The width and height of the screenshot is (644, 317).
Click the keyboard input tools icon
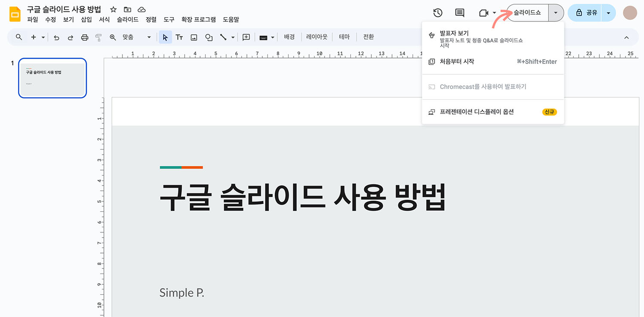[x=264, y=37]
